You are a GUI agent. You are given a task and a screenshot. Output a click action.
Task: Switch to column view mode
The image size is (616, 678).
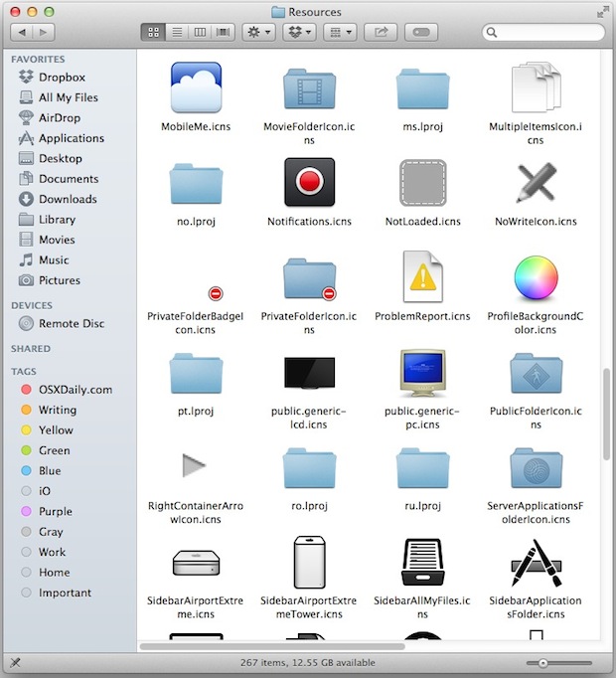200,33
